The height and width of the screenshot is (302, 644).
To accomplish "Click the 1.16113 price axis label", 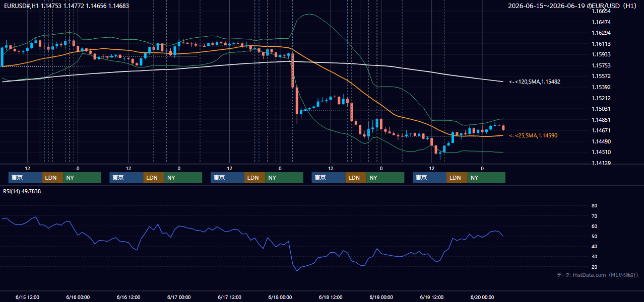I will click(601, 44).
